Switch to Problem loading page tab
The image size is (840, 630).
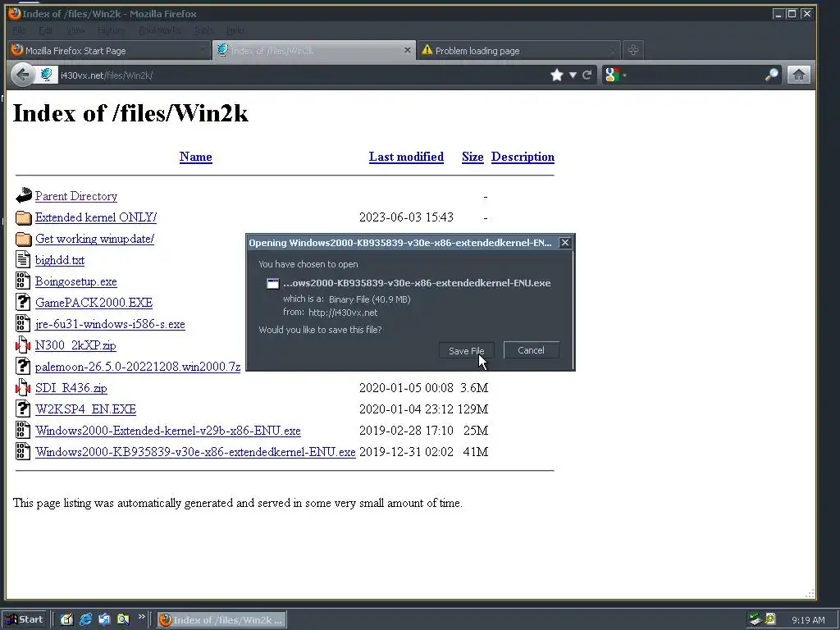click(518, 50)
